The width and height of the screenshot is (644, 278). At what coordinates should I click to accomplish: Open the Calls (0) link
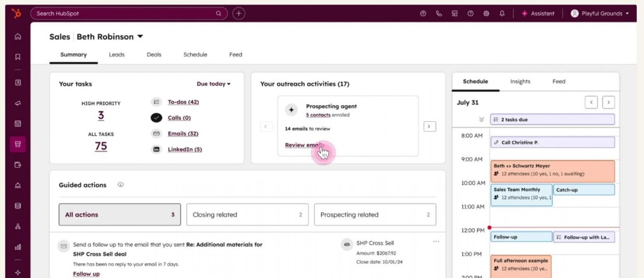179,118
